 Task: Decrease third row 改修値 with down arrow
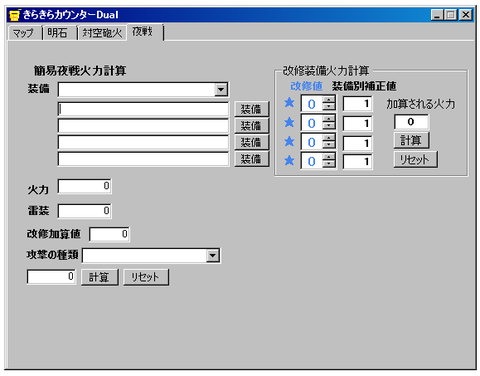click(329, 145)
